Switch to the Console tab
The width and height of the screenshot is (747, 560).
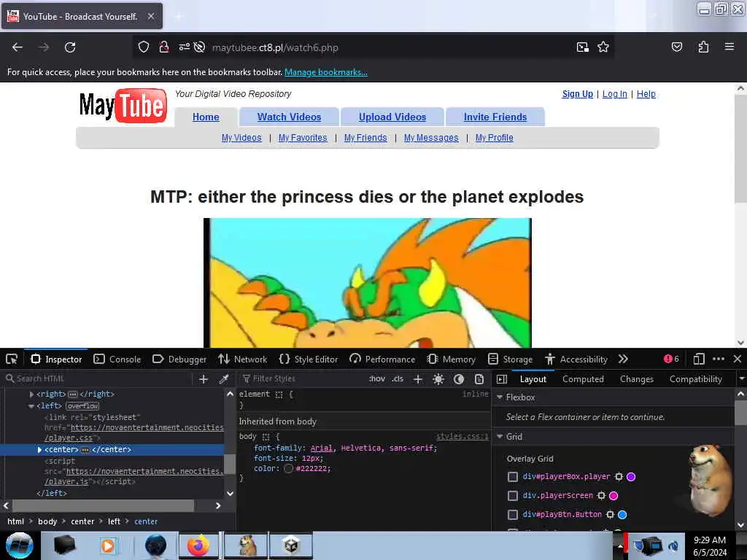tap(117, 359)
